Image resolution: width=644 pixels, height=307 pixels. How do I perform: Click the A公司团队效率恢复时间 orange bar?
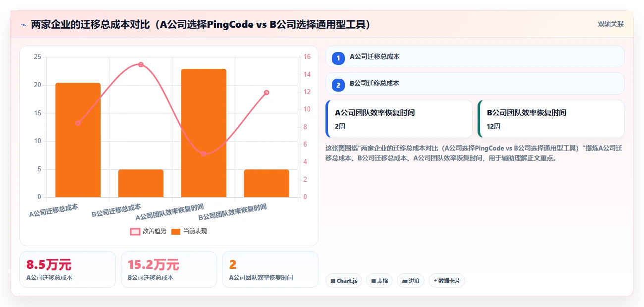coord(204,133)
